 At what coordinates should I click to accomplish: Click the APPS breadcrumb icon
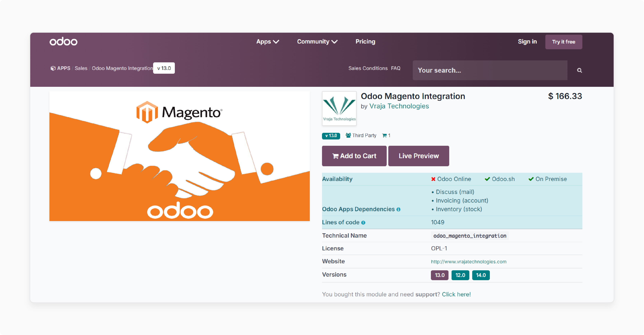[52, 68]
